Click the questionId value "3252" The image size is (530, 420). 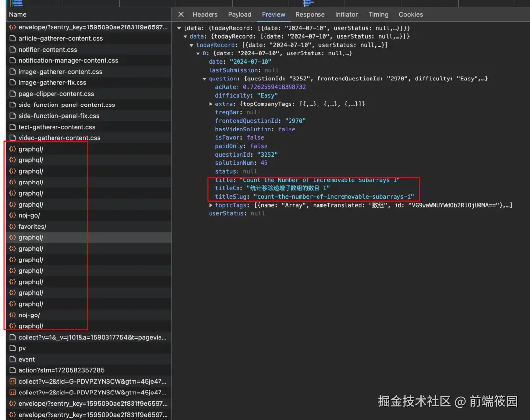267,155
